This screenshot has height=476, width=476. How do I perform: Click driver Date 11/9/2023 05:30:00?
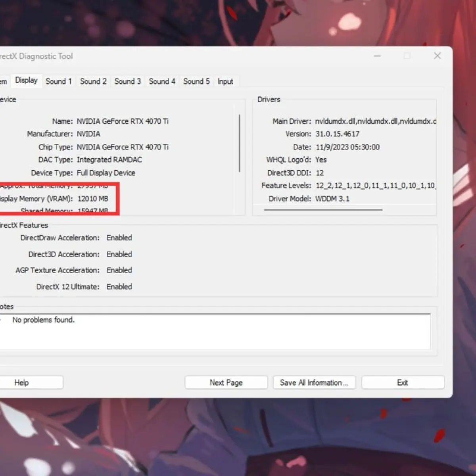coord(347,147)
